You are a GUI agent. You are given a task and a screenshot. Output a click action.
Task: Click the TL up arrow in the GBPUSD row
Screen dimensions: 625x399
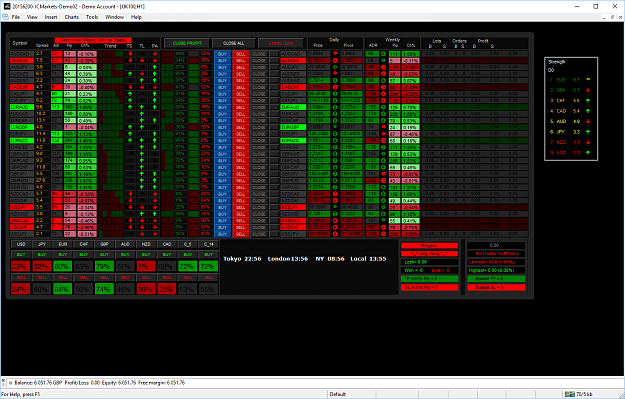point(142,187)
